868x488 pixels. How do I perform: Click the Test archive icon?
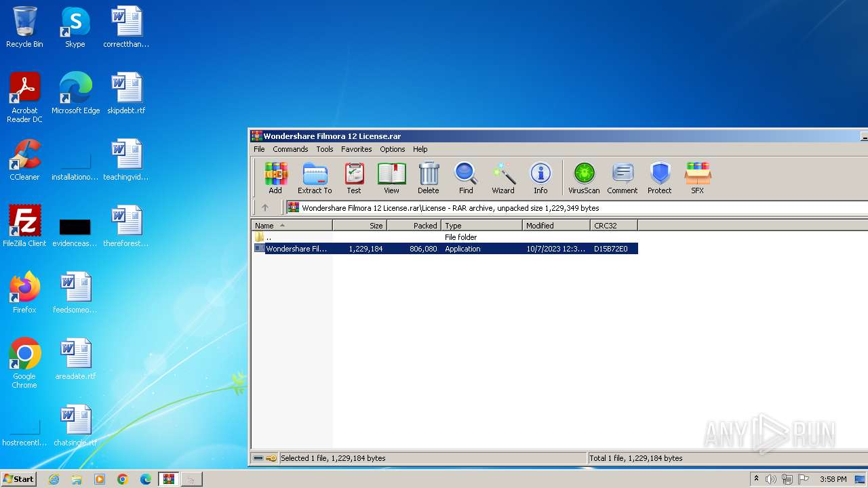coord(354,178)
